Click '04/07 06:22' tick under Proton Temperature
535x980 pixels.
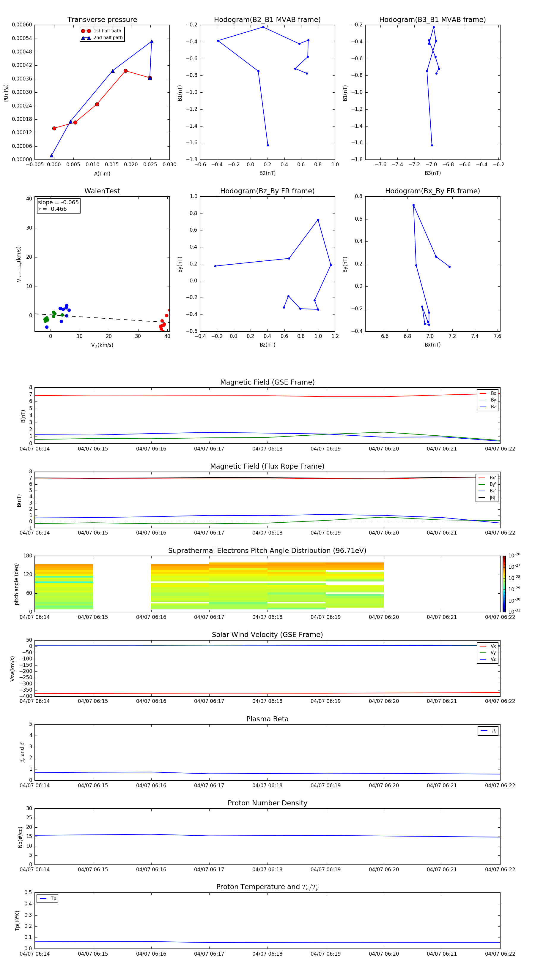(500, 954)
